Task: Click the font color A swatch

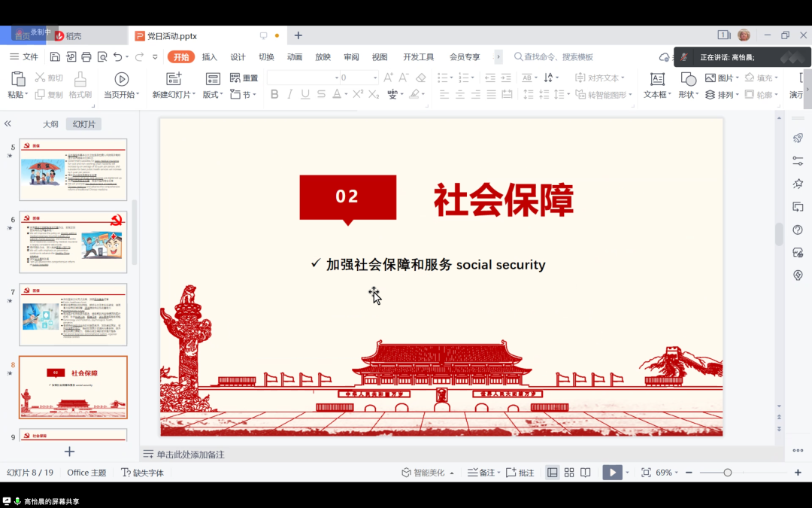Action: tap(337, 94)
